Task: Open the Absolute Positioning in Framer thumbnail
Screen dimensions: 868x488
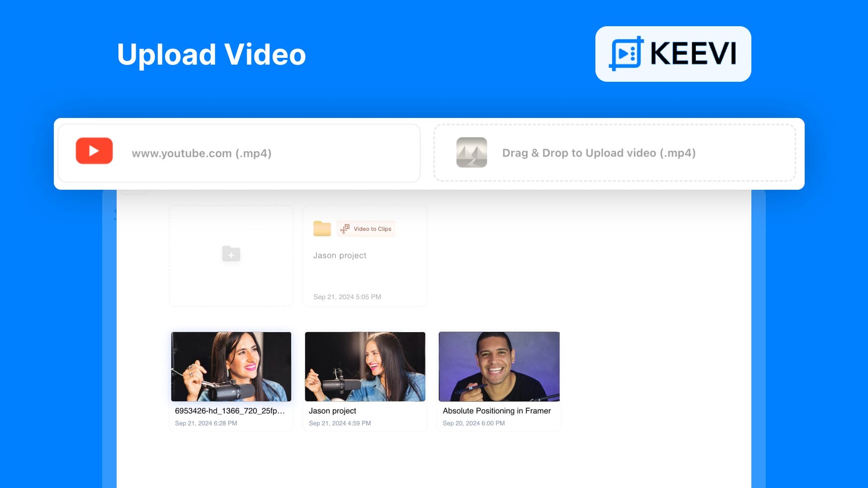Action: pyautogui.click(x=499, y=366)
